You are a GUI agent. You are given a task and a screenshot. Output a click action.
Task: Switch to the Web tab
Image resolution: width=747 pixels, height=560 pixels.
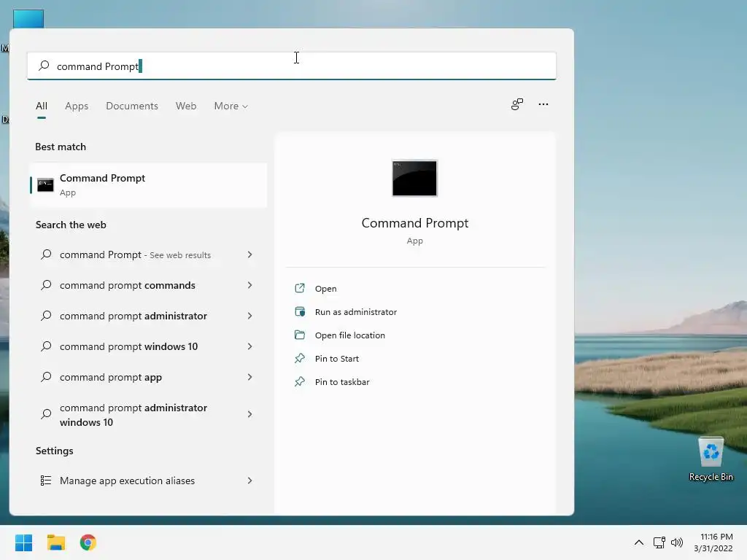(x=186, y=106)
